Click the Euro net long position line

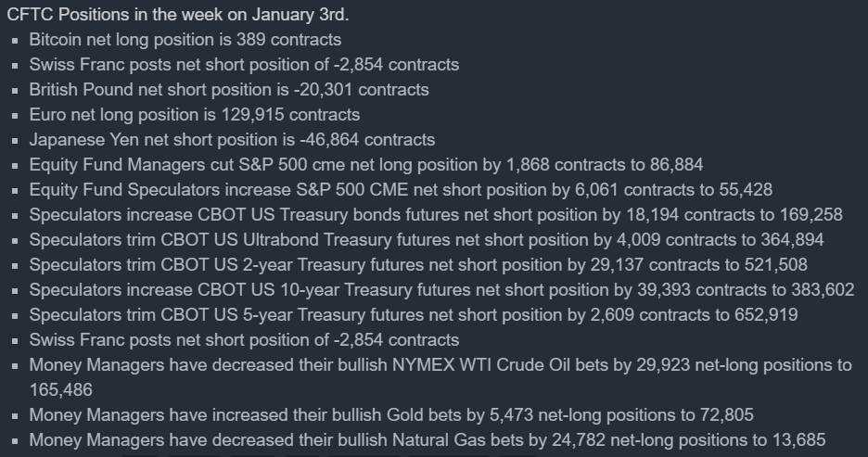click(194, 115)
